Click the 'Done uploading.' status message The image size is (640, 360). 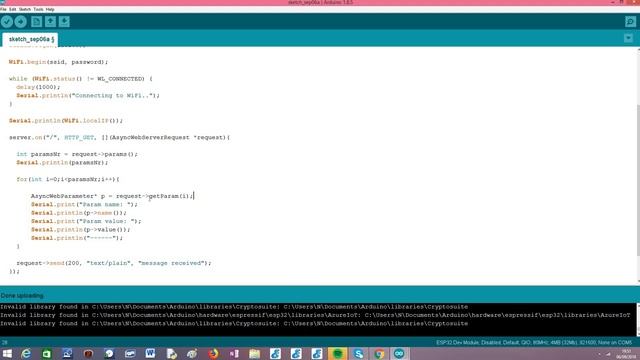pos(22,296)
